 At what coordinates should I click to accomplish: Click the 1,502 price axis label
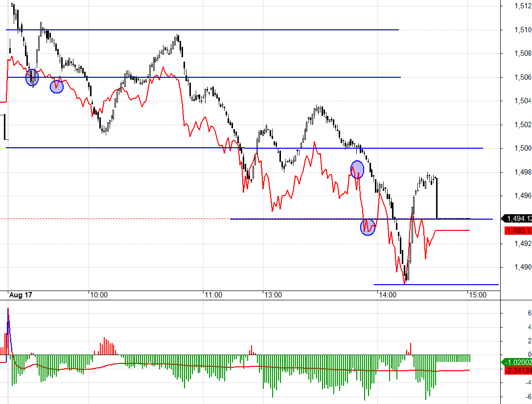(523, 124)
